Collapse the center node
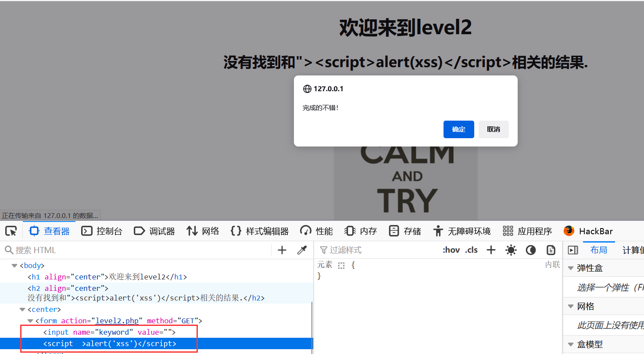644x354 pixels. (x=22, y=310)
